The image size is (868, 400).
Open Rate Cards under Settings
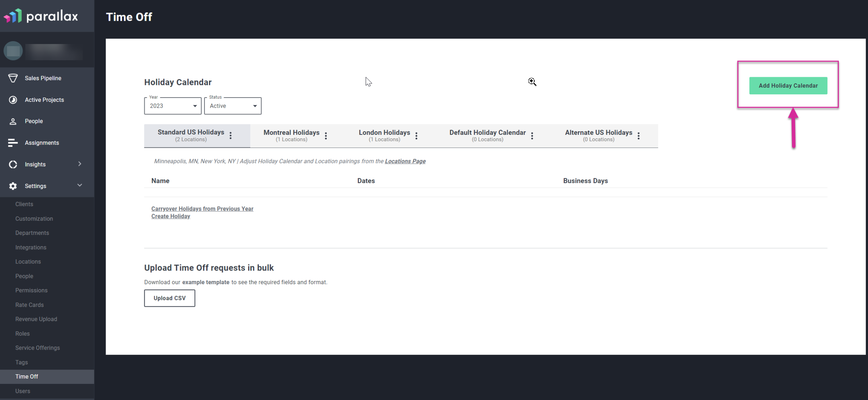[x=30, y=305]
